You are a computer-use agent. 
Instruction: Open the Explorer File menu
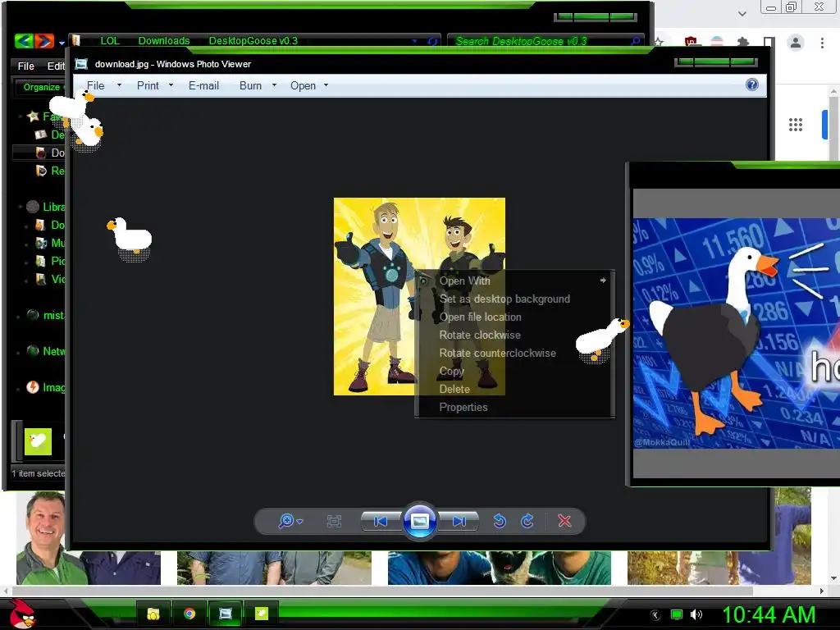pyautogui.click(x=25, y=66)
